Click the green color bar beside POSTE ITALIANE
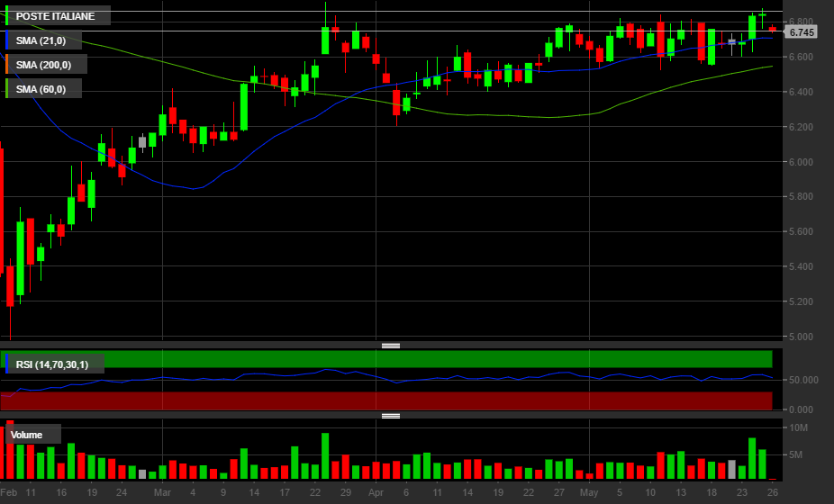Screen dimensions: 834x504 (7, 16)
